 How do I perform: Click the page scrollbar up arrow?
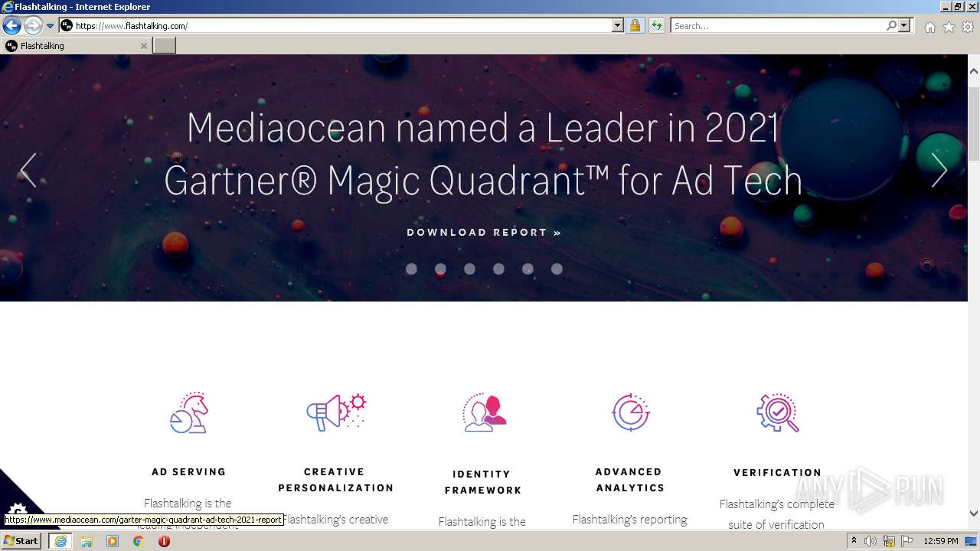click(x=974, y=70)
